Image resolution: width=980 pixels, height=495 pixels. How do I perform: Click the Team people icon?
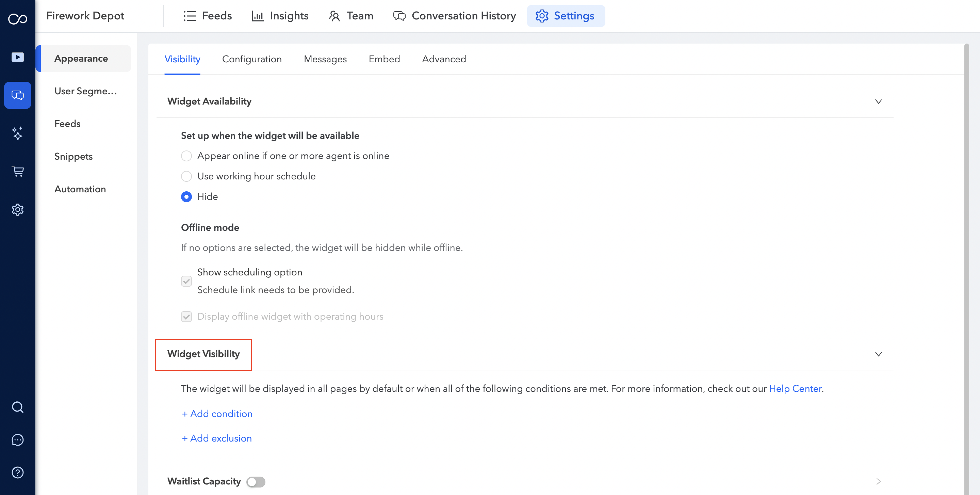pyautogui.click(x=334, y=16)
